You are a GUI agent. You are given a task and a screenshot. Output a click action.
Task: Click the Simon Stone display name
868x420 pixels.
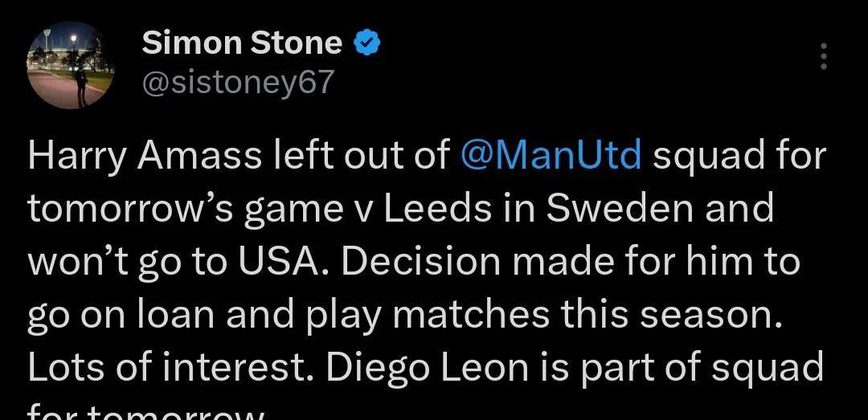(242, 43)
